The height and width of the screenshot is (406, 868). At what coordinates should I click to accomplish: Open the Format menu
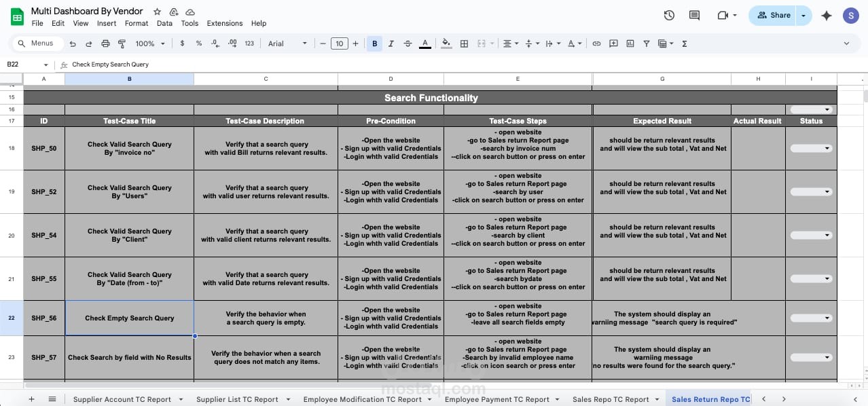pyautogui.click(x=137, y=23)
